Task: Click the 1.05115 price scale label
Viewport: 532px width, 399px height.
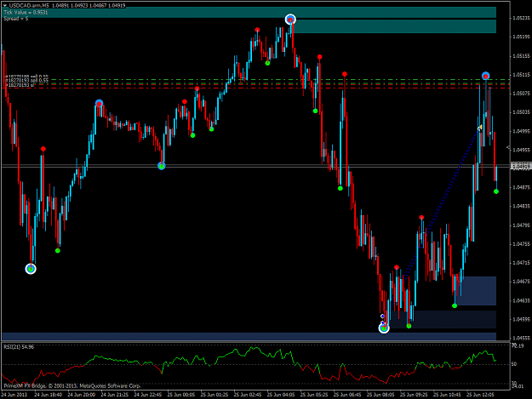Action: pos(522,75)
